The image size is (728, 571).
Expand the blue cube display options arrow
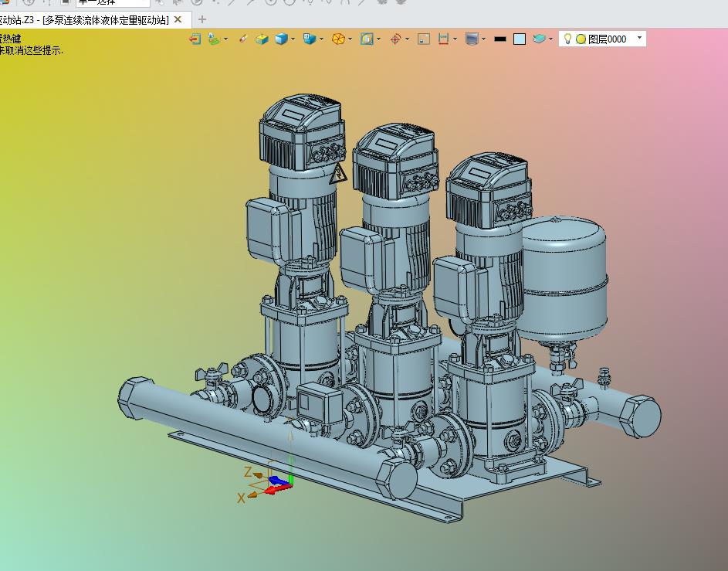(293, 39)
